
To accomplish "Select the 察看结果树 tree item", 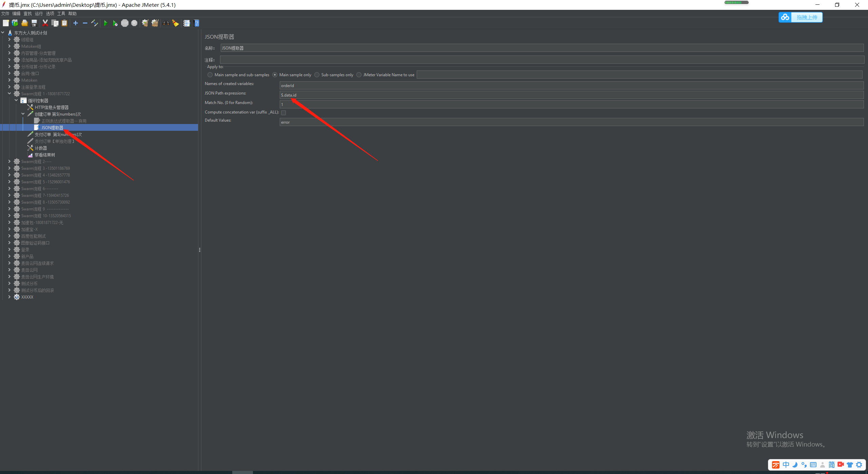I will pyautogui.click(x=45, y=155).
